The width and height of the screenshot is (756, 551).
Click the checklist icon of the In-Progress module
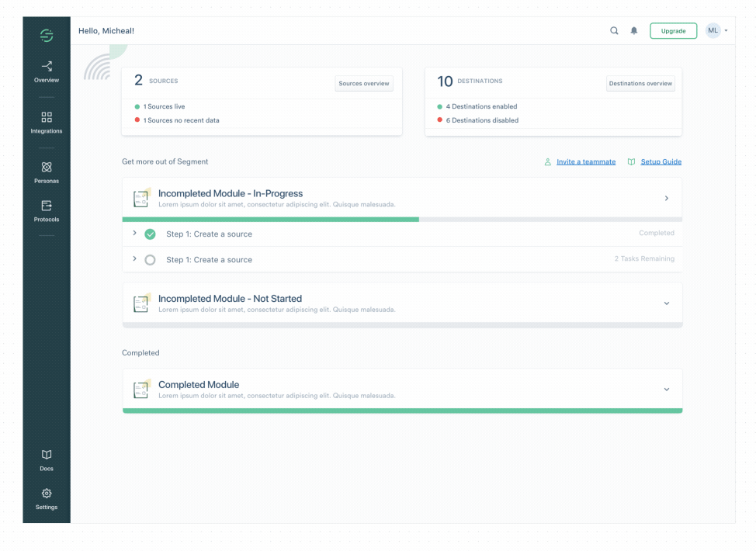pyautogui.click(x=142, y=198)
